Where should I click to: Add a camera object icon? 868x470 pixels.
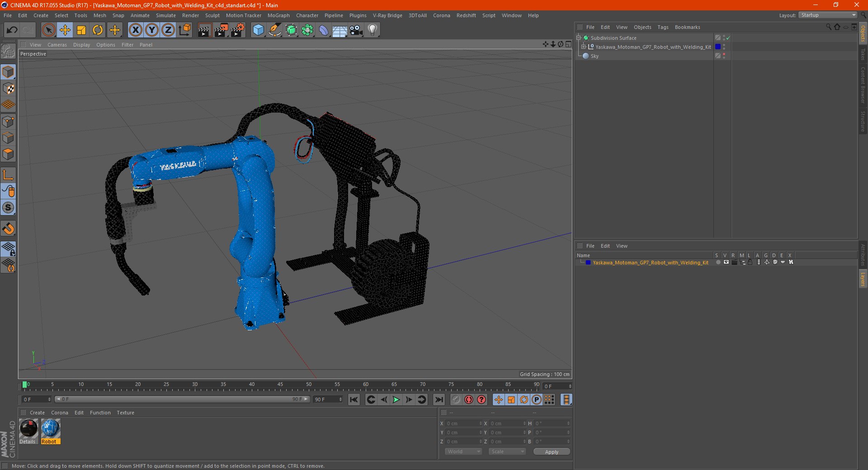356,30
